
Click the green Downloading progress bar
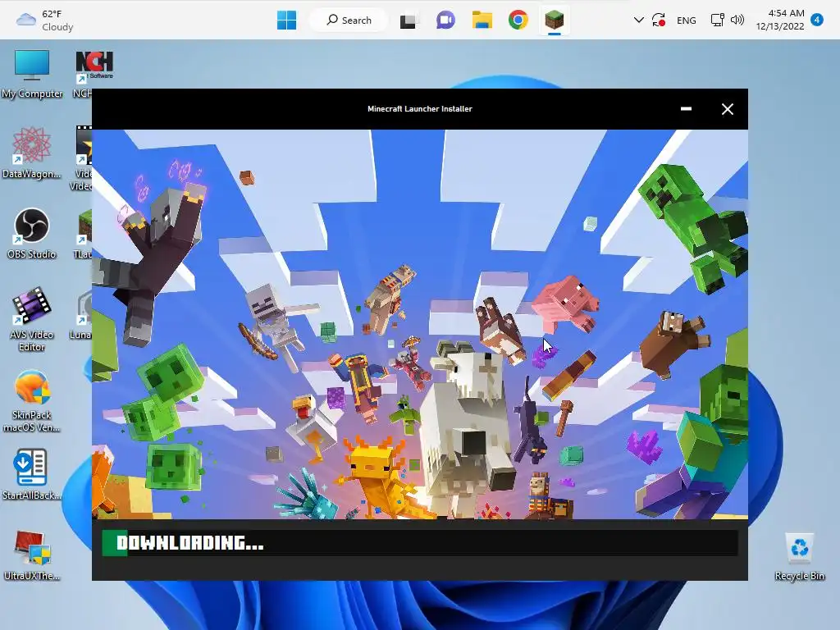tap(420, 543)
